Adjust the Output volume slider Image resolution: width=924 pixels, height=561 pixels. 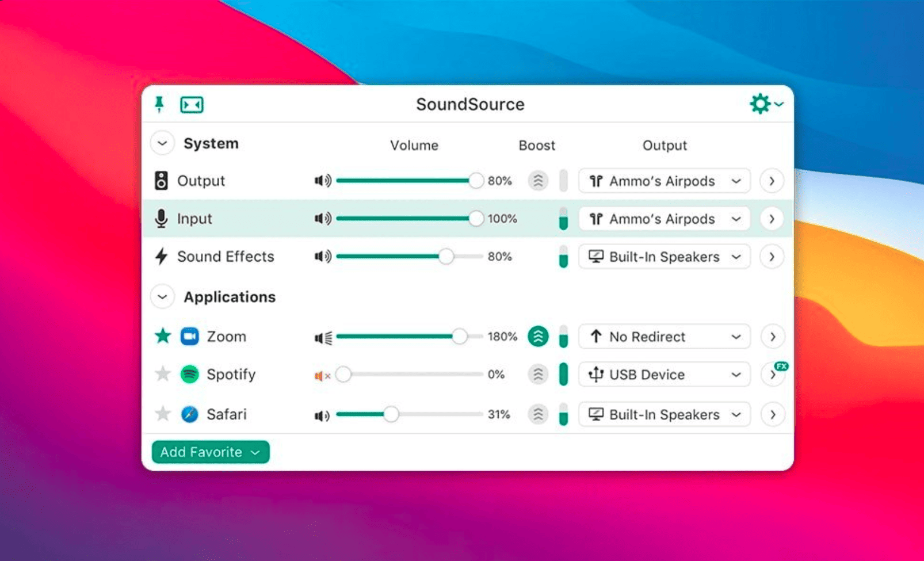coord(410,181)
